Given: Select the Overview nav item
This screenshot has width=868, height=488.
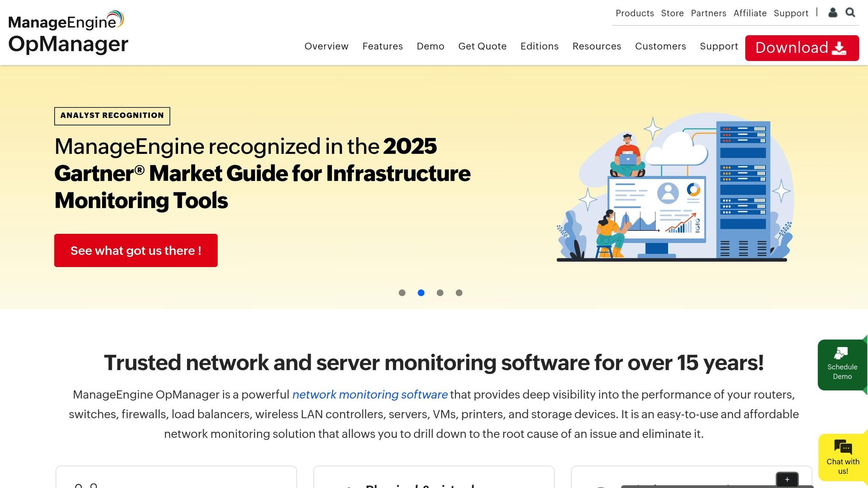Looking at the screenshot, I should [x=326, y=46].
